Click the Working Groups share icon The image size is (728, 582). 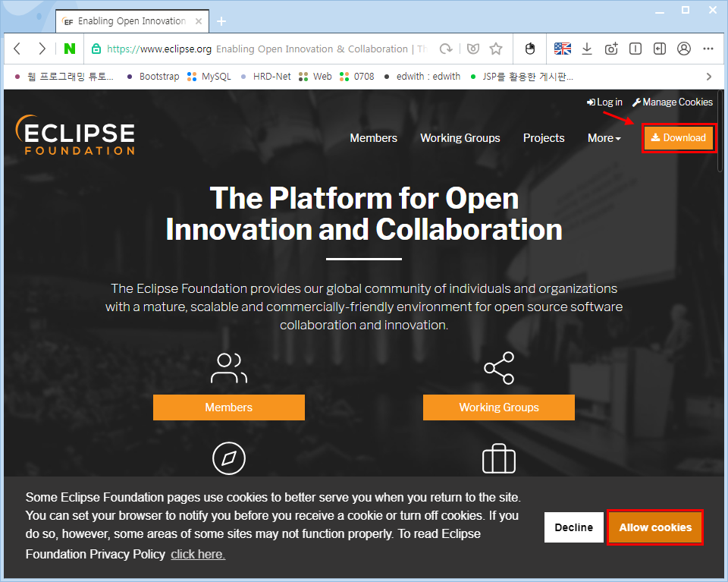click(499, 368)
